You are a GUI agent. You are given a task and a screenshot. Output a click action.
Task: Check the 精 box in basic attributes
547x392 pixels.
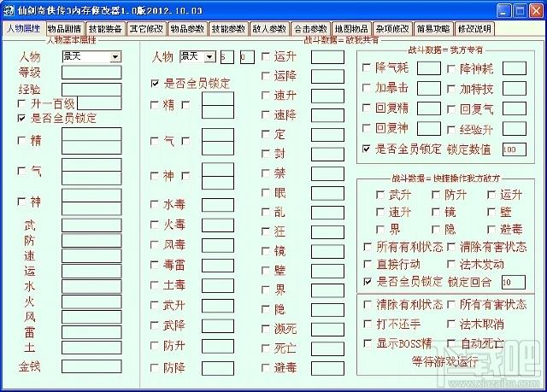tap(21, 140)
